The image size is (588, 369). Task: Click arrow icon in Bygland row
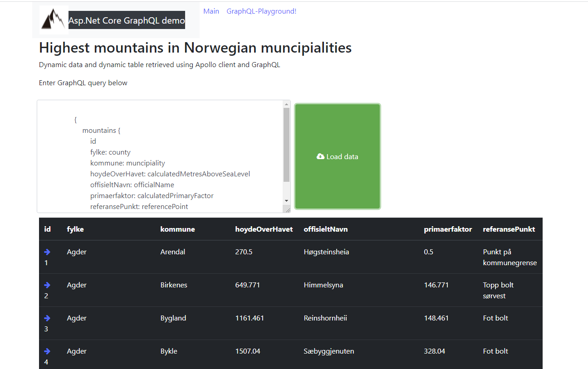point(47,318)
